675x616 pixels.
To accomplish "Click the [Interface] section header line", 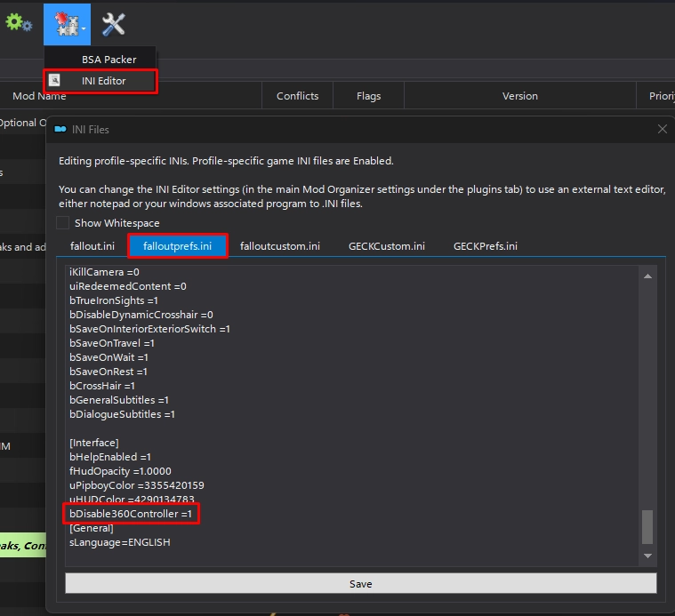I will click(x=94, y=442).
